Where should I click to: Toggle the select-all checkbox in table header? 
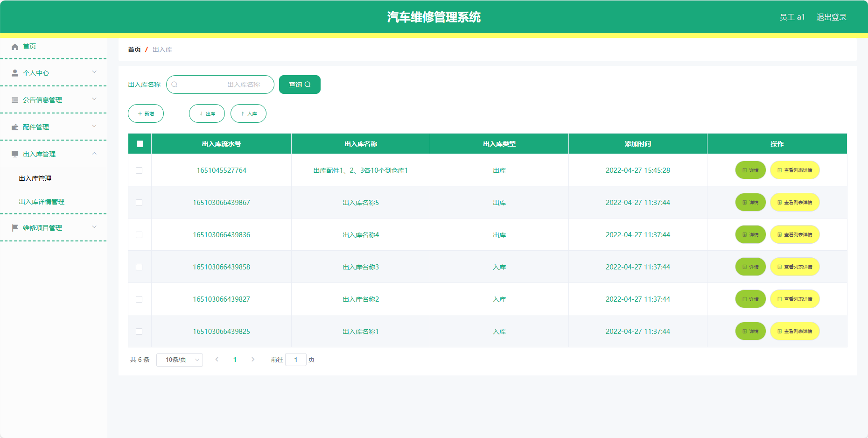(x=140, y=144)
